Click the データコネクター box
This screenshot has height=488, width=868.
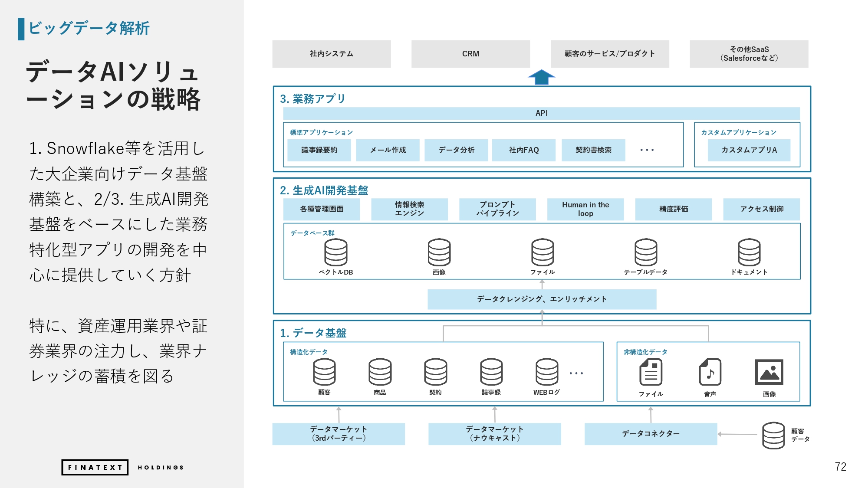tap(651, 434)
